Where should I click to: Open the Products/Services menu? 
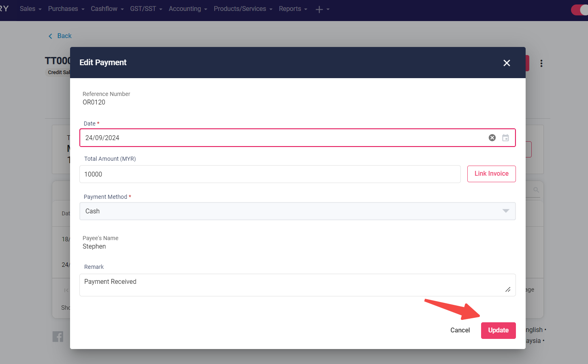click(x=243, y=9)
